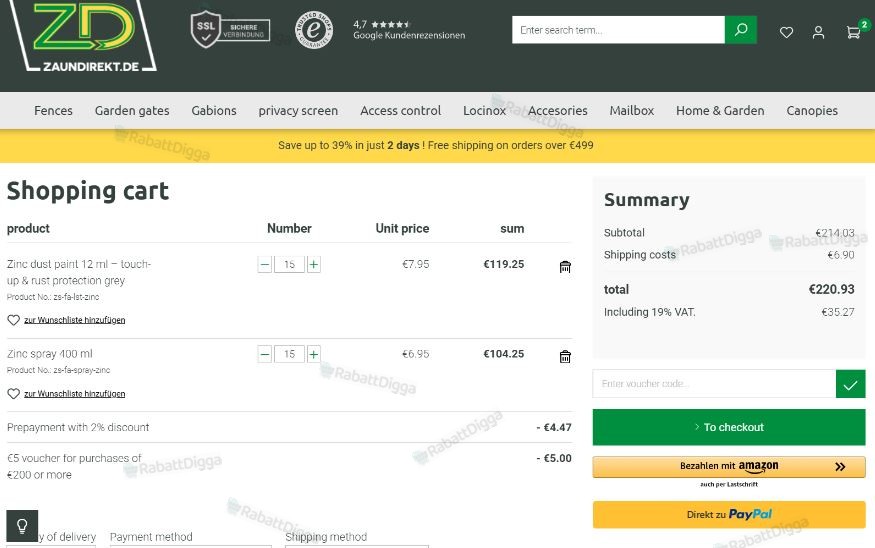Apply voucher with green checkmark button
The height and width of the screenshot is (548, 875).
(850, 384)
